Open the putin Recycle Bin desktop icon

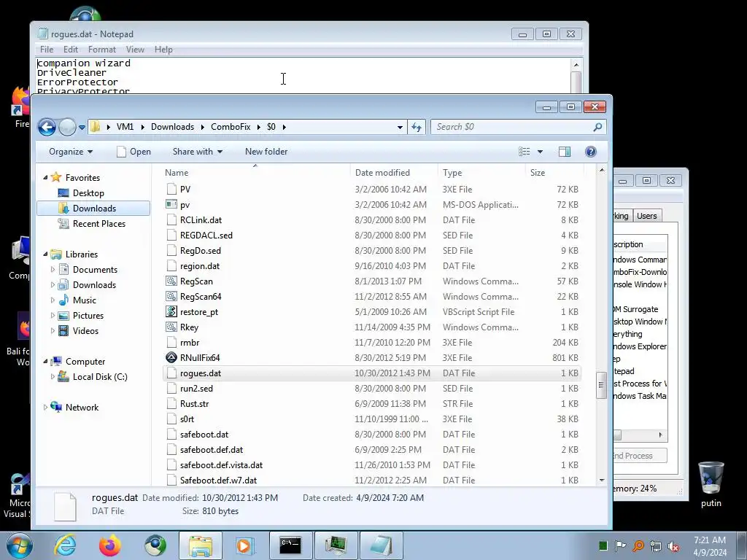tap(711, 485)
